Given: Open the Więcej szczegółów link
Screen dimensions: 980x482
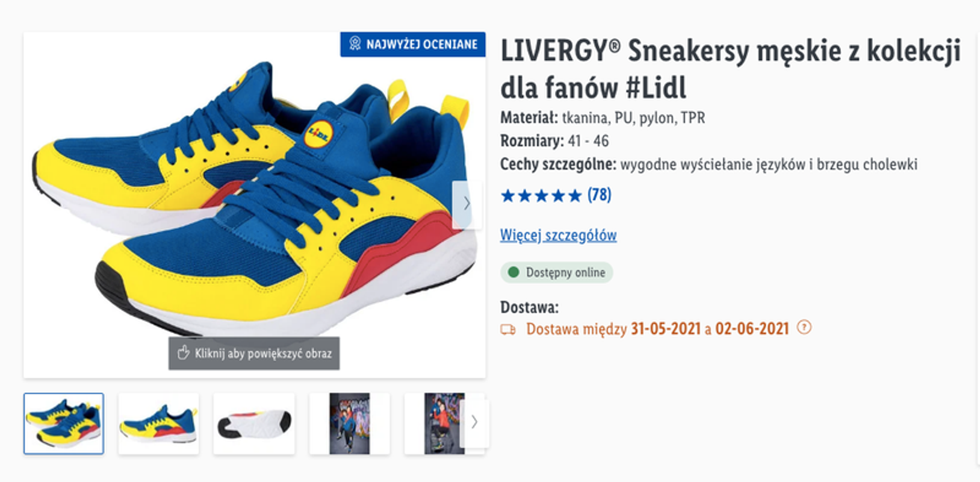Looking at the screenshot, I should (x=558, y=235).
